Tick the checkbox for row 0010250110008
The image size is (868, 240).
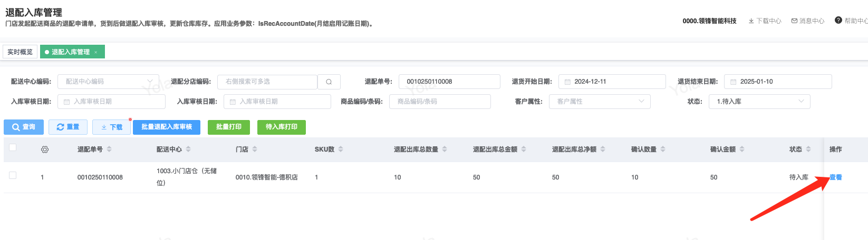tap(13, 175)
